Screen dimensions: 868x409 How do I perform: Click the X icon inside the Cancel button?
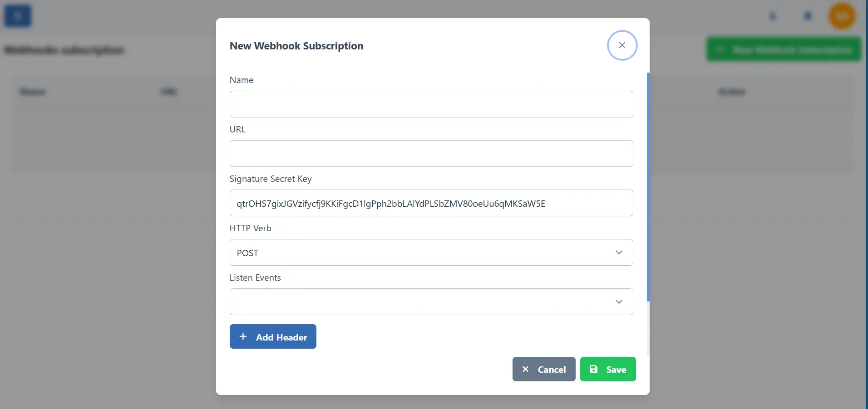click(526, 369)
